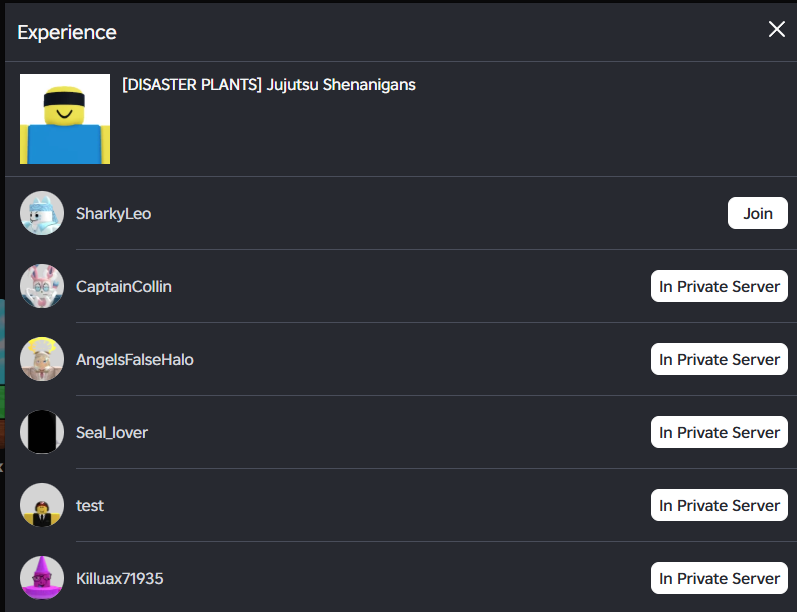Open SharkyLeo's avatar picture
The height and width of the screenshot is (612, 797).
[x=42, y=213]
